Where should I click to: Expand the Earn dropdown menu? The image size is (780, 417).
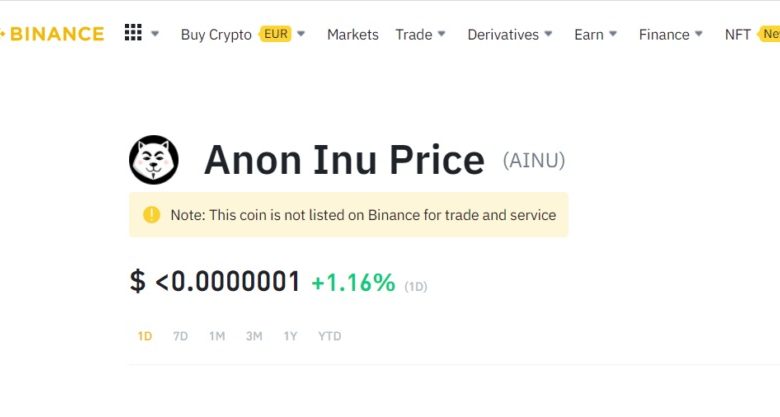(613, 34)
